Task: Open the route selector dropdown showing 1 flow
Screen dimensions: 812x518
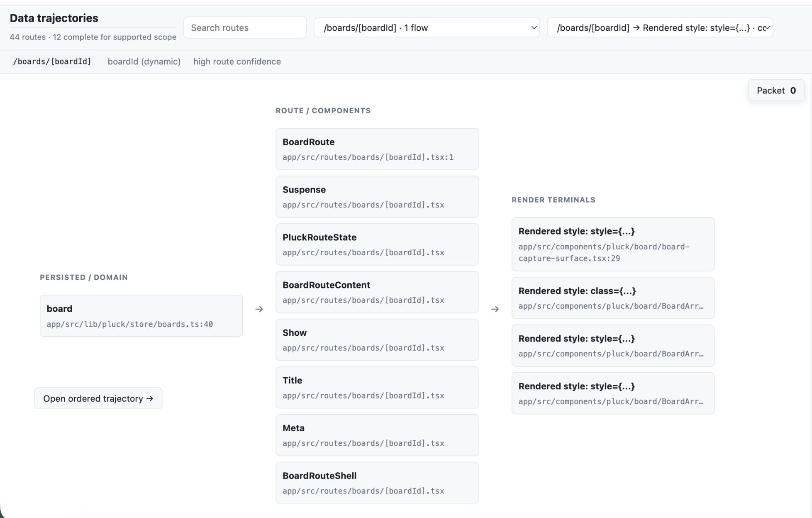Action: click(x=427, y=28)
